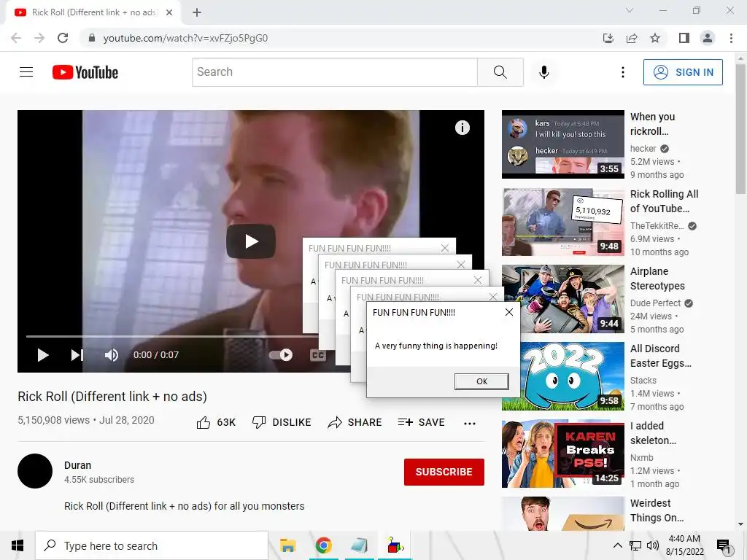The image size is (747, 560).
Task: Toggle autoplay switch in player
Action: pyautogui.click(x=281, y=355)
